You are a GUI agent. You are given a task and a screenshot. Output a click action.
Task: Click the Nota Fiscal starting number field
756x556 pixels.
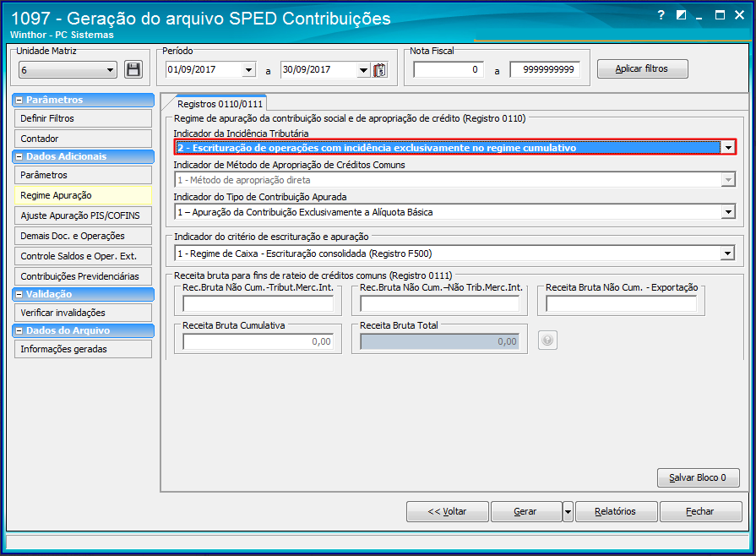pyautogui.click(x=449, y=70)
